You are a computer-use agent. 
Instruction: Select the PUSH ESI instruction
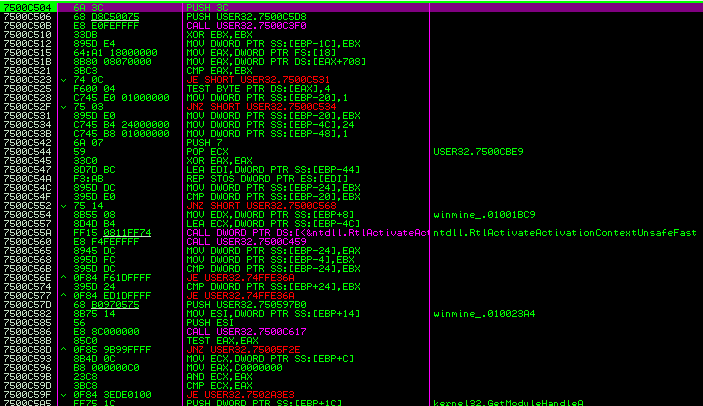[x=210, y=322]
